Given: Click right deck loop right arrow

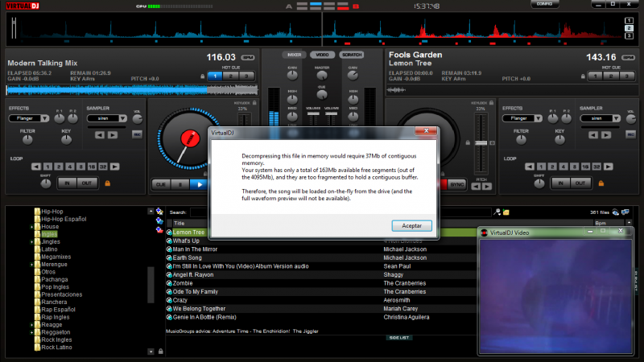Looking at the screenshot, I should [x=609, y=167].
